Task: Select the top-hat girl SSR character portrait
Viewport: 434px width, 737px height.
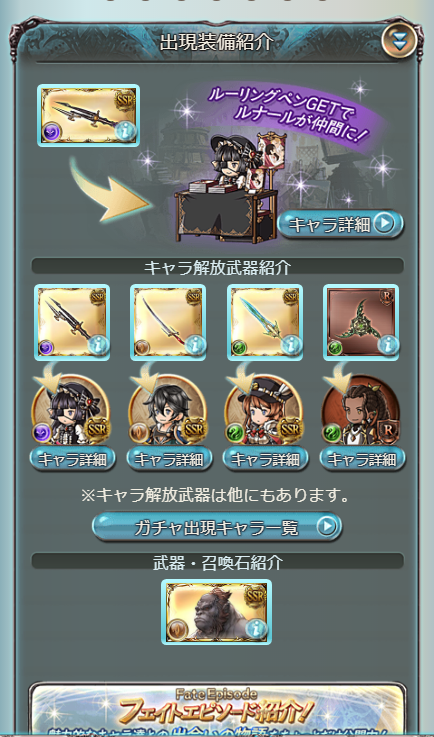Action: click(x=264, y=410)
